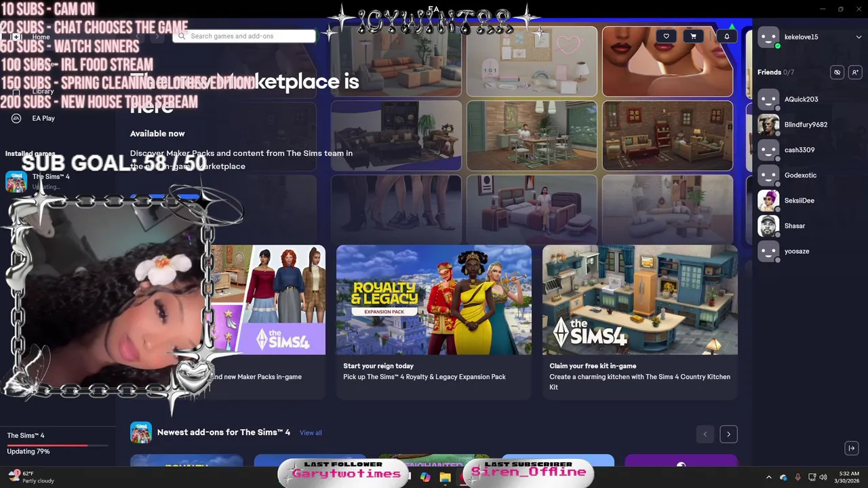868x488 pixels.
Task: Open the shopping cart
Action: [693, 37]
